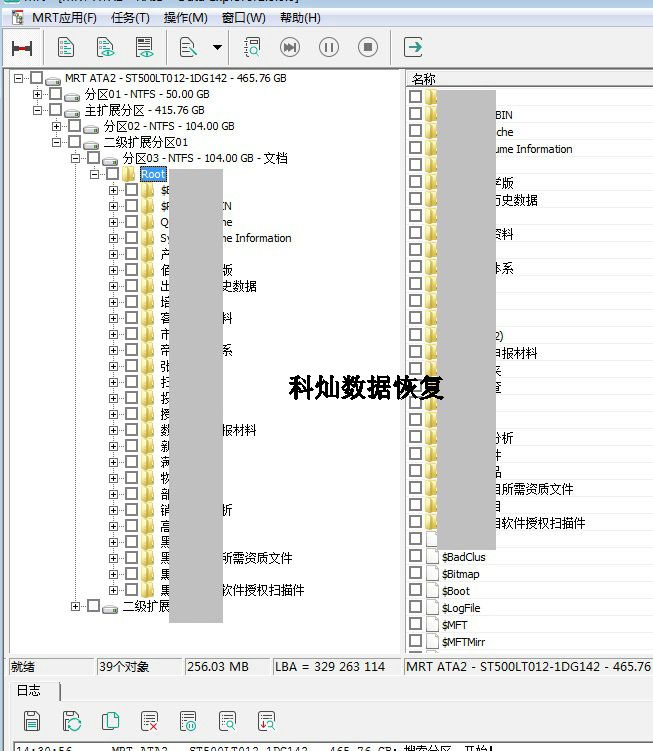Expand the 分区02 - NTFS - 104.00 GB node
This screenshot has width=653, height=751.
click(x=57, y=126)
